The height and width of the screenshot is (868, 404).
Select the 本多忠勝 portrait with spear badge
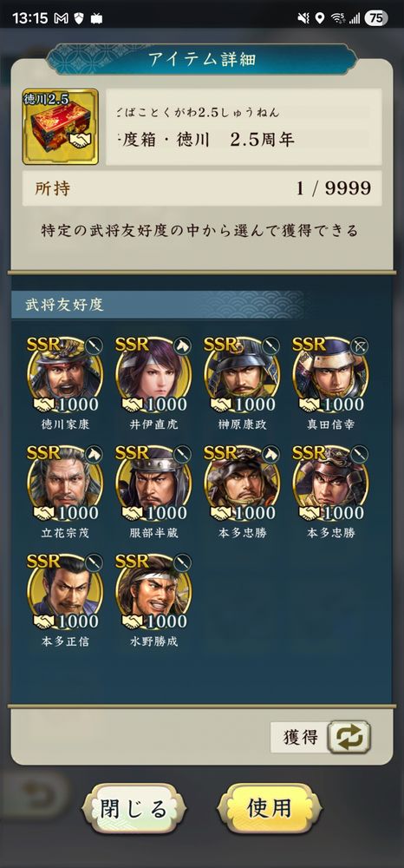[330, 483]
